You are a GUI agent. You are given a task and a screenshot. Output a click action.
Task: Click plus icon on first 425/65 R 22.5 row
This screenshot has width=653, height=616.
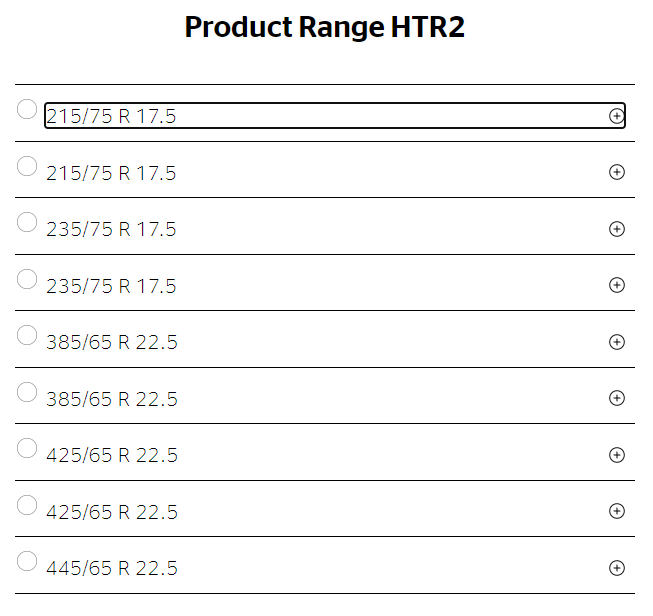tap(617, 455)
